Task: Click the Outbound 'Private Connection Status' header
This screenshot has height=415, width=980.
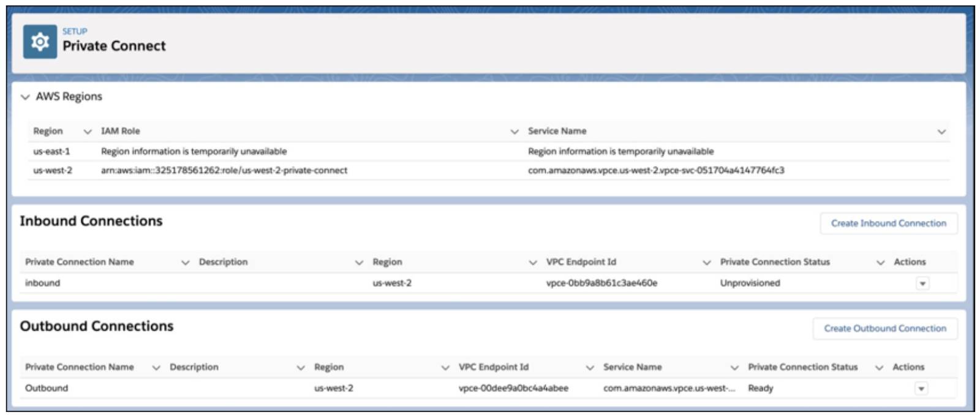Action: (802, 367)
